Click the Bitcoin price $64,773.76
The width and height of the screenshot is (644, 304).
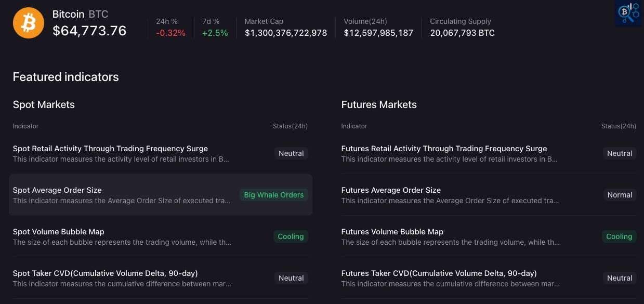point(89,31)
